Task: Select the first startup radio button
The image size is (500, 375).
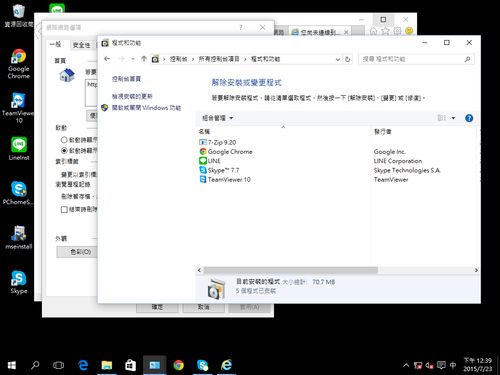Action: tap(64, 140)
